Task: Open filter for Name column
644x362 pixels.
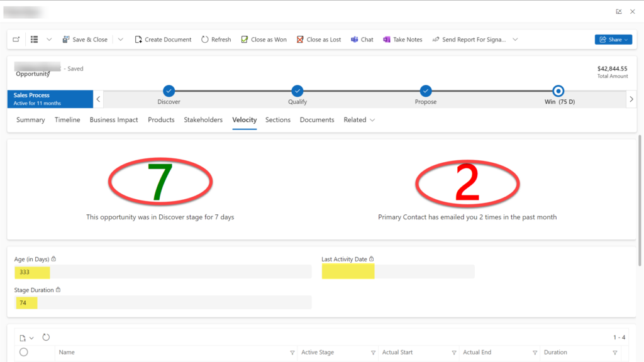Action: [292, 353]
